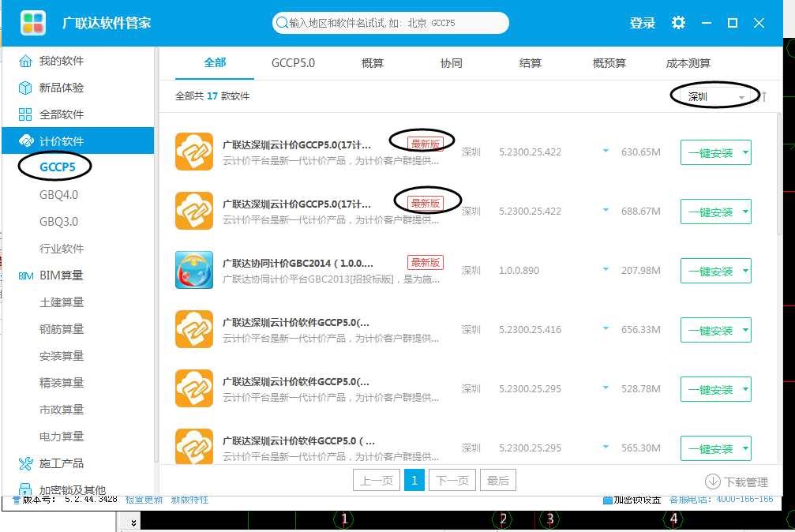Viewport: 795px width, 532px height.
Task: Open settings gear in title bar
Action: click(678, 23)
